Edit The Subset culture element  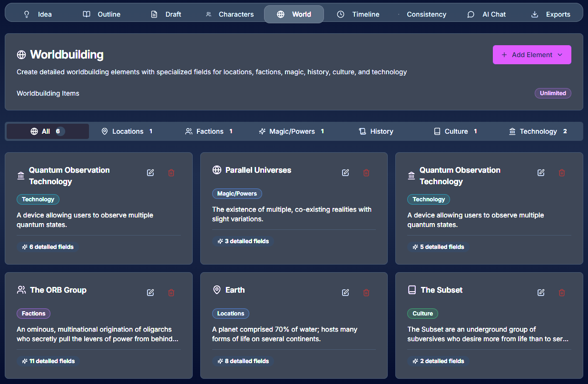pos(540,292)
